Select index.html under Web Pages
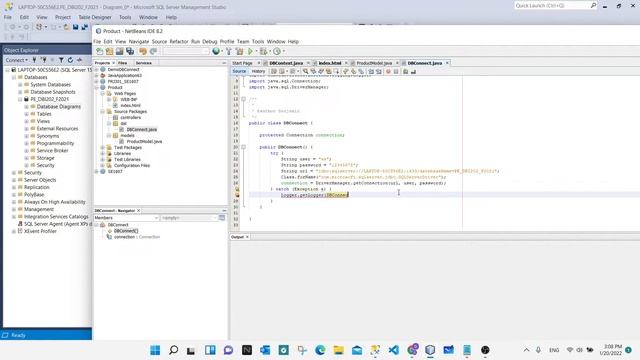The height and width of the screenshot is (360, 640). point(130,105)
